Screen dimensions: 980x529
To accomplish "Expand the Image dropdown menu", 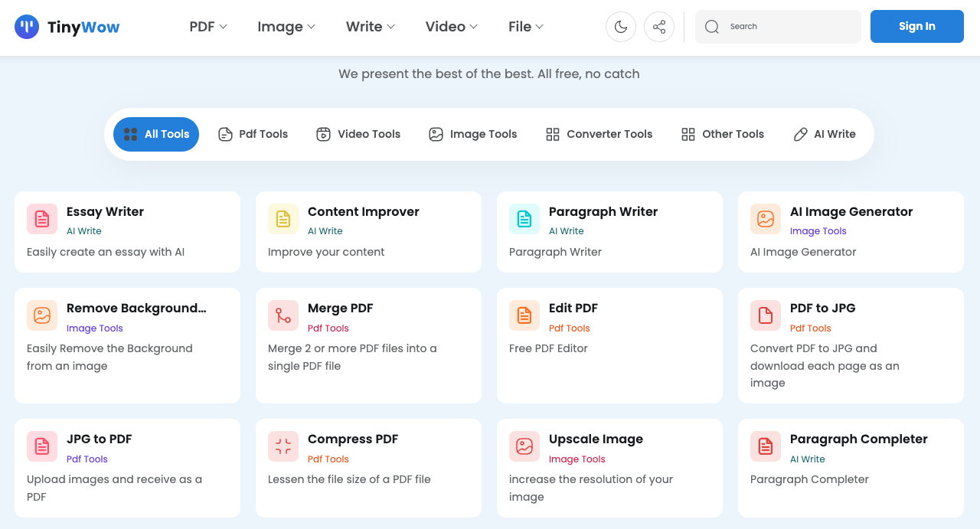I will (286, 27).
